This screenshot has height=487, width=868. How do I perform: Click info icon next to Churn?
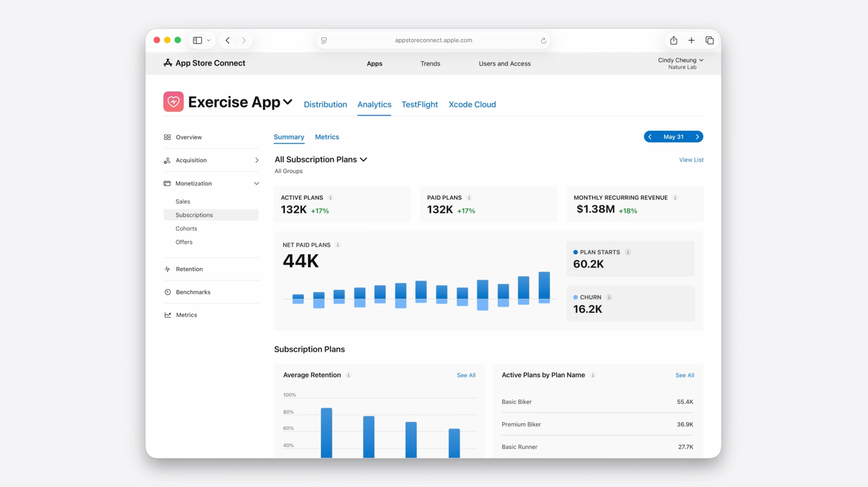pyautogui.click(x=609, y=297)
